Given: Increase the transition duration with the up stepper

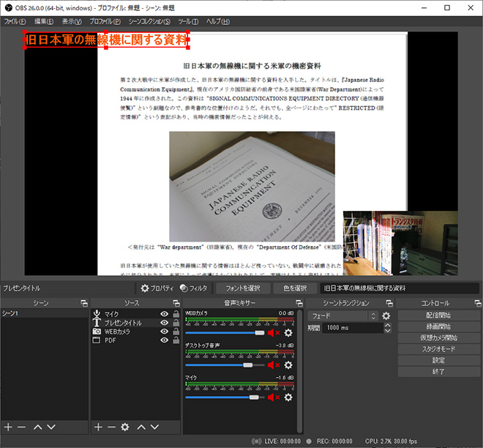Looking at the screenshot, I should tap(388, 325).
